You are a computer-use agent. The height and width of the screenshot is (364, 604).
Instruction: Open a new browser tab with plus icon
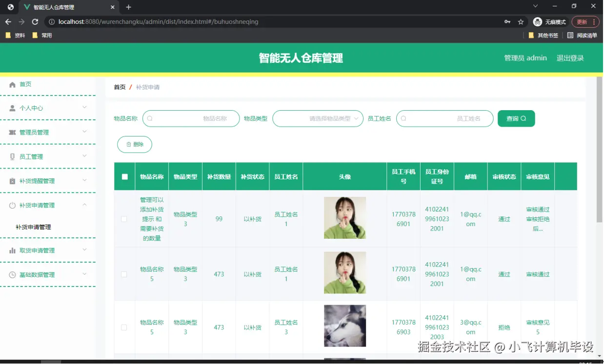point(129,7)
